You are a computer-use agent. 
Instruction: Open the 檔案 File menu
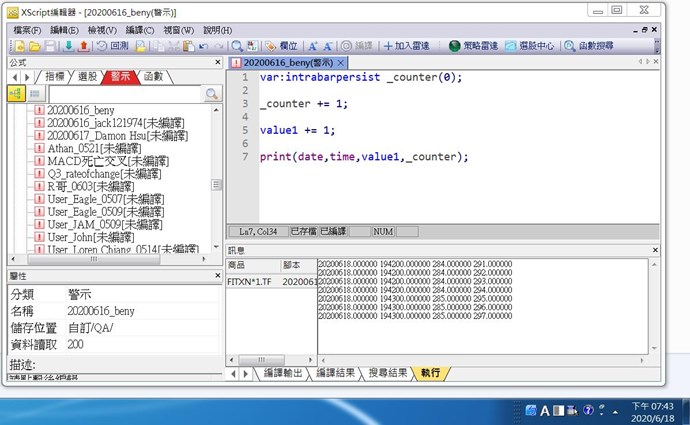[x=28, y=30]
